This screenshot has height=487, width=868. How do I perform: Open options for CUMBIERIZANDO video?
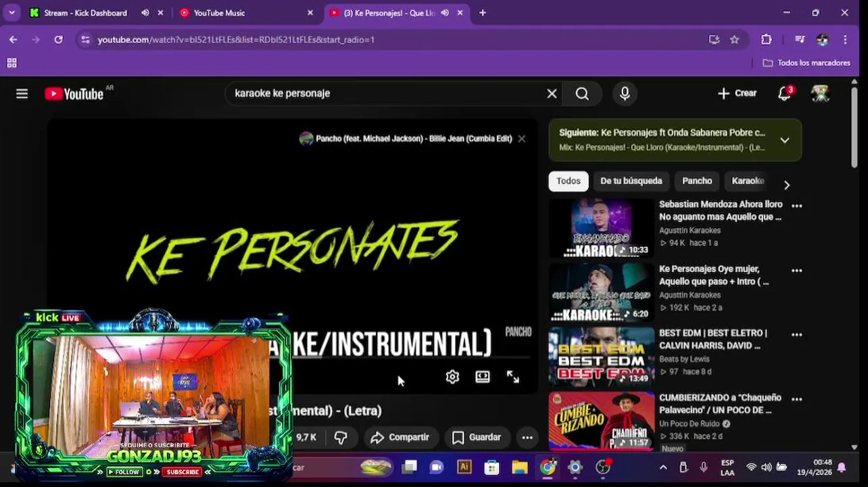(797, 399)
